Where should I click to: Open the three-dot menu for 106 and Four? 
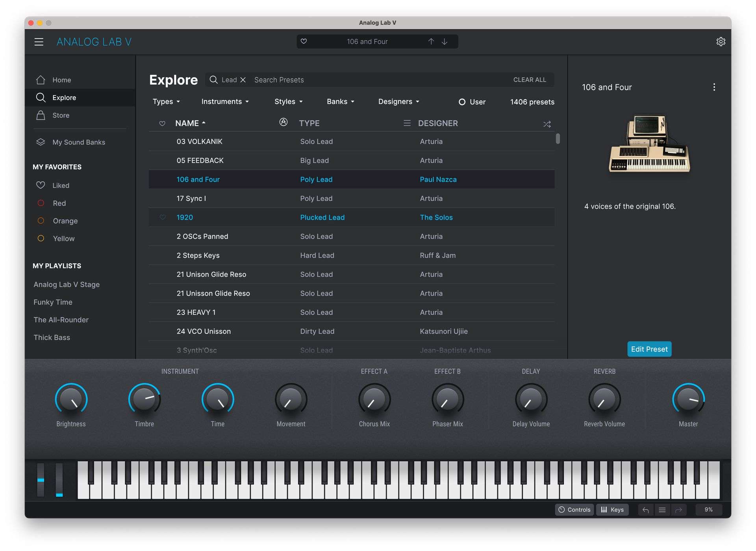714,87
